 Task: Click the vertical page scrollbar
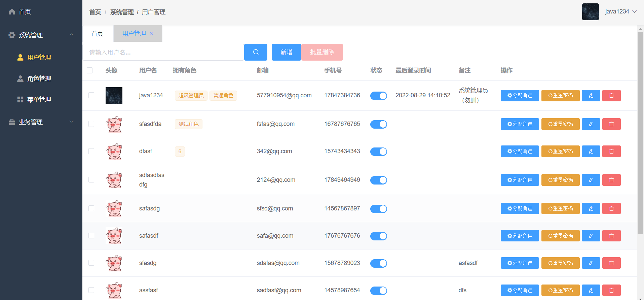640,133
